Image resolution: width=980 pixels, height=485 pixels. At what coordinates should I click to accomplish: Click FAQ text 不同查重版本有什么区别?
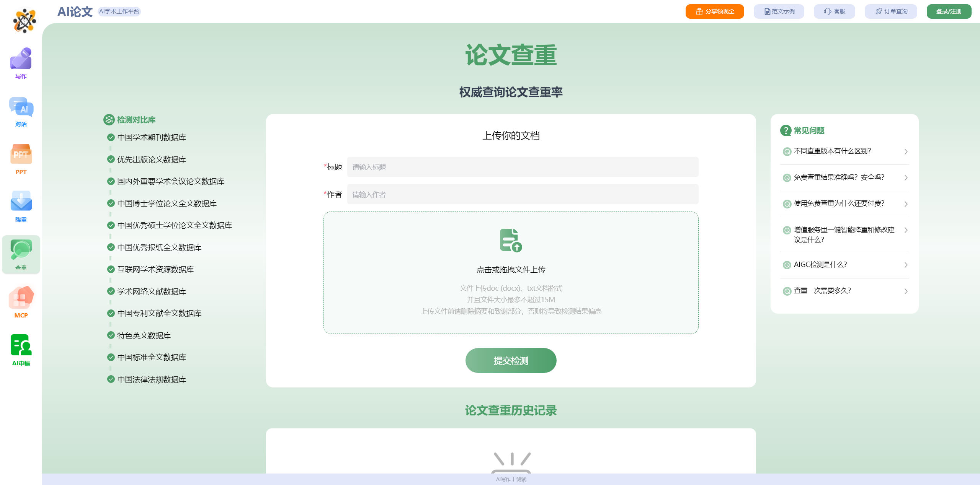(x=832, y=151)
